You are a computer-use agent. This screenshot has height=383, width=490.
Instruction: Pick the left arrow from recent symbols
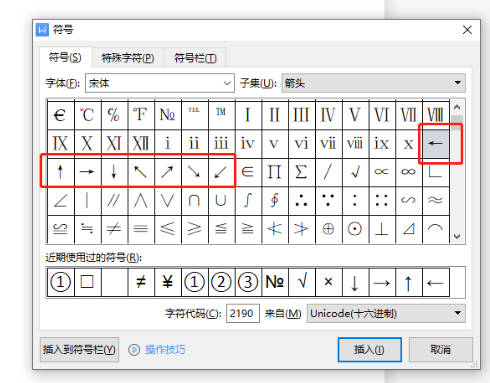pos(435,282)
